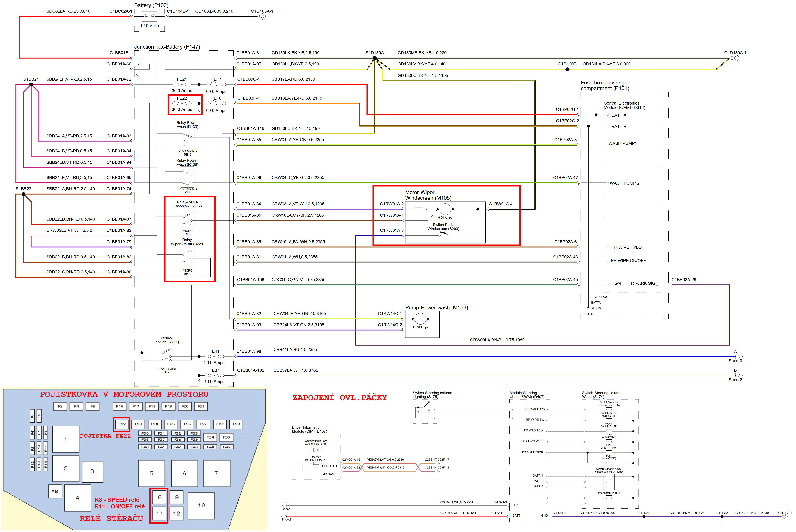Click the Battery P100 cell symbol
This screenshot has height=532, width=796.
tap(149, 16)
